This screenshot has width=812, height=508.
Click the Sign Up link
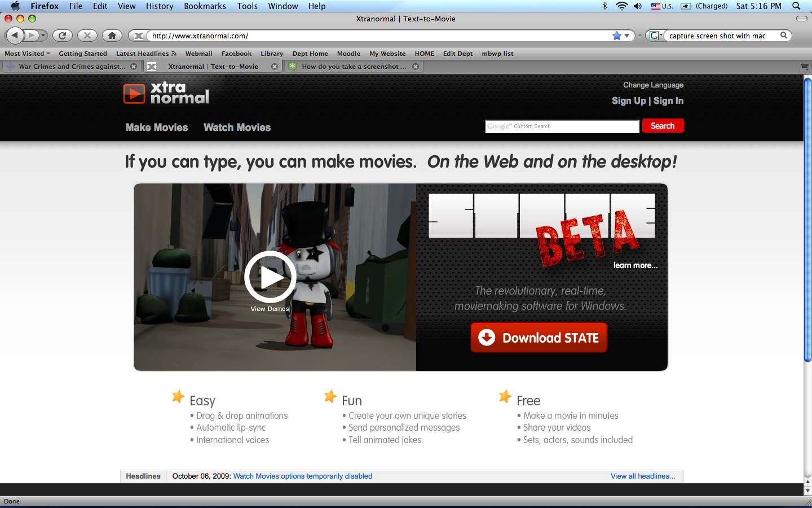click(629, 101)
